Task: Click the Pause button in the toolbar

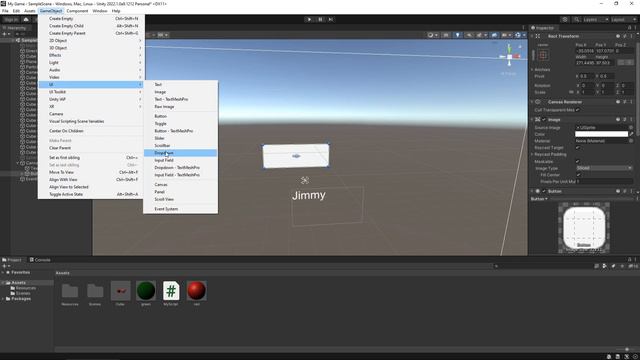Action: coord(320,19)
